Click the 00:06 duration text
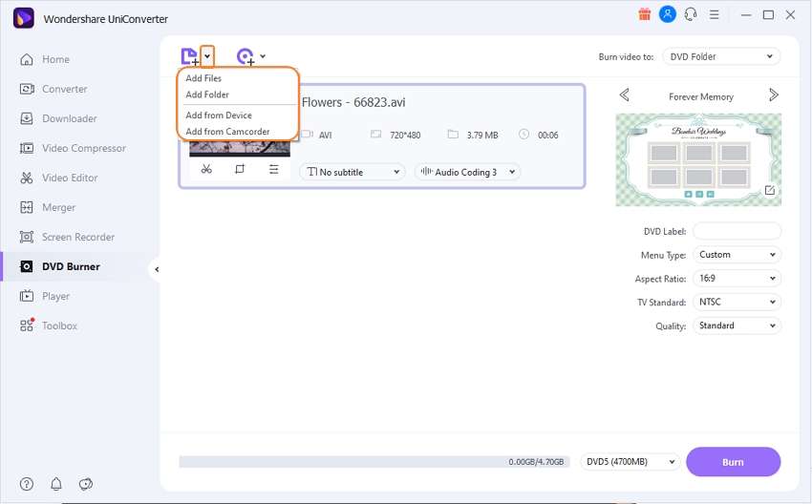 pyautogui.click(x=548, y=135)
